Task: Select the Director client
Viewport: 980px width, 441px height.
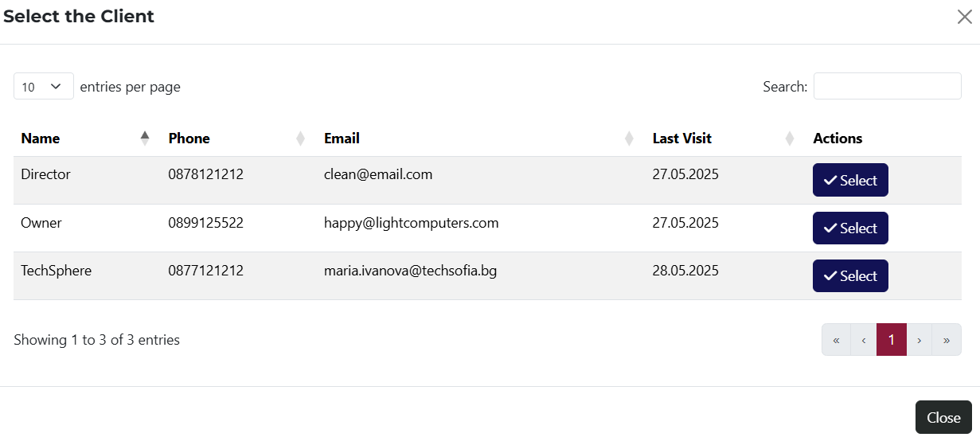Action: point(849,181)
